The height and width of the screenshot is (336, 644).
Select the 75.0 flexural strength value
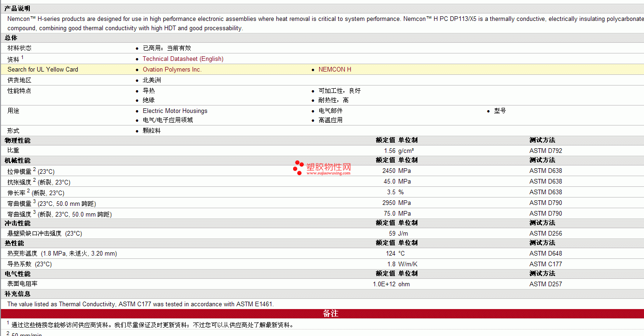pyautogui.click(x=390, y=214)
